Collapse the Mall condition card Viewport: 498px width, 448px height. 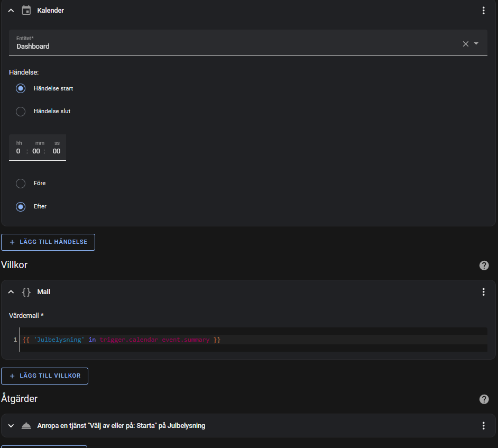pos(11,292)
